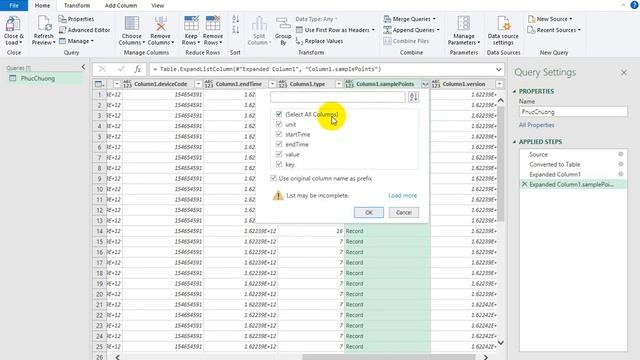Click the Remove Columns icon
This screenshot has width=640, height=360.
160,24
